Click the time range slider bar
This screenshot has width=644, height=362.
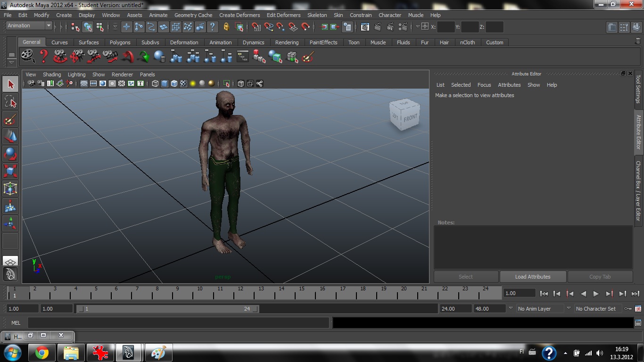[167, 309]
